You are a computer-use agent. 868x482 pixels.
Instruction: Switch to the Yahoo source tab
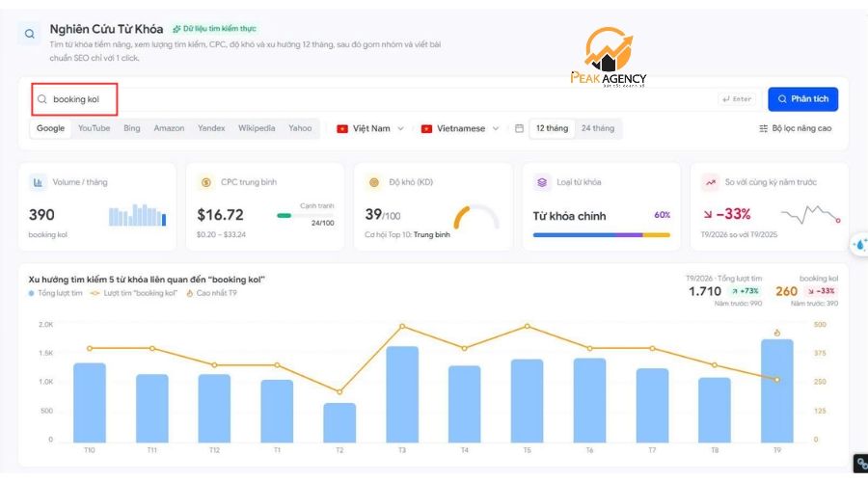tap(300, 128)
